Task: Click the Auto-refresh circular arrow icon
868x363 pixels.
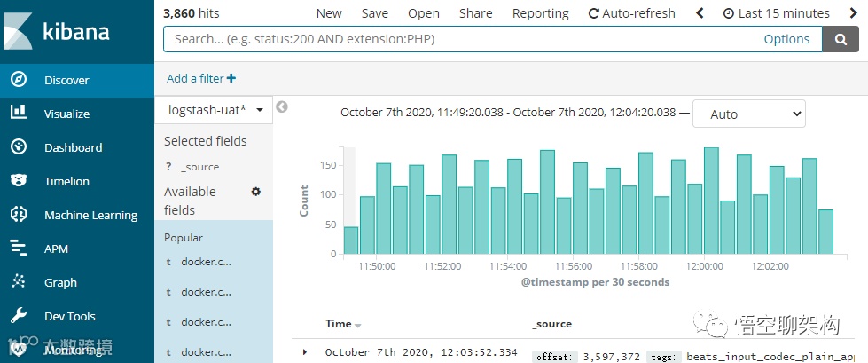Action: pyautogui.click(x=593, y=13)
